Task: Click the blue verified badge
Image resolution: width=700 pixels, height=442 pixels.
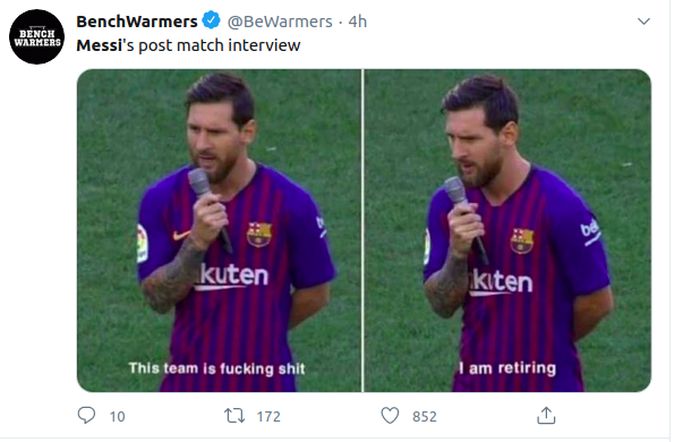Action: pos(212,21)
